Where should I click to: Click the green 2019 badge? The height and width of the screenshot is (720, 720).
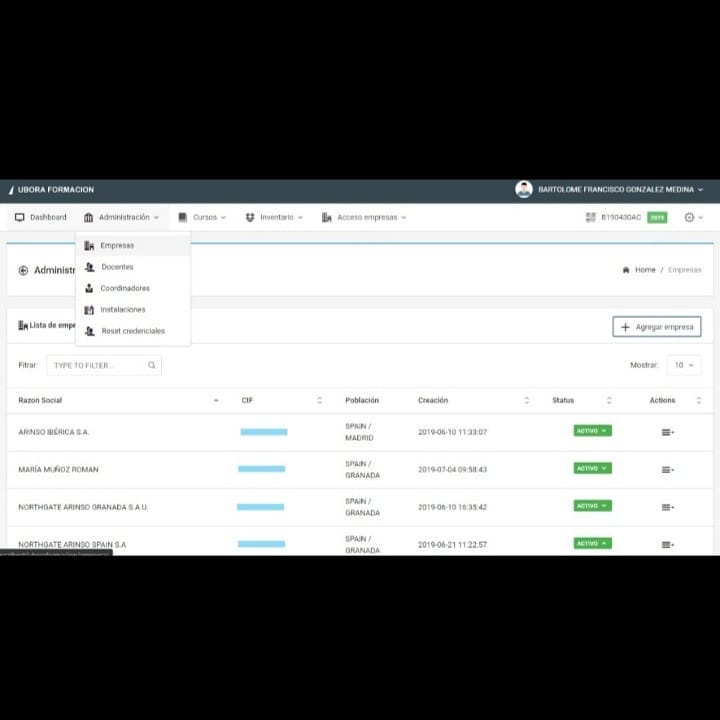pyautogui.click(x=657, y=218)
